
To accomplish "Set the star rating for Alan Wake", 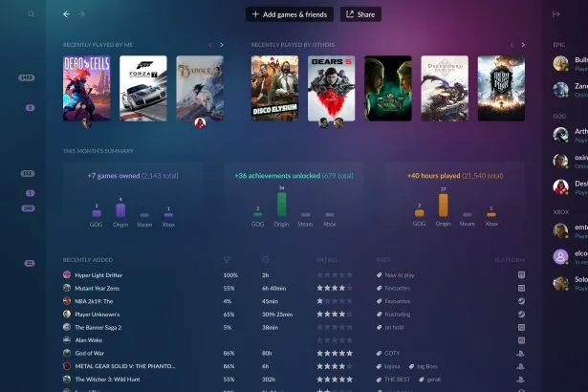I will coord(334,340).
